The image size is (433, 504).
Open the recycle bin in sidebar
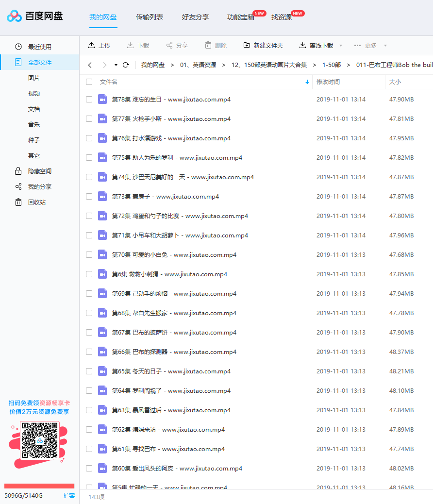pyautogui.click(x=18, y=202)
